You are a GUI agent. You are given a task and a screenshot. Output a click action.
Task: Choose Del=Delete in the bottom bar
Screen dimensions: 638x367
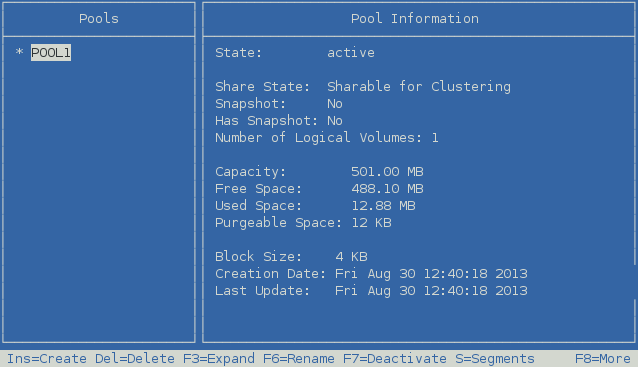click(x=135, y=359)
